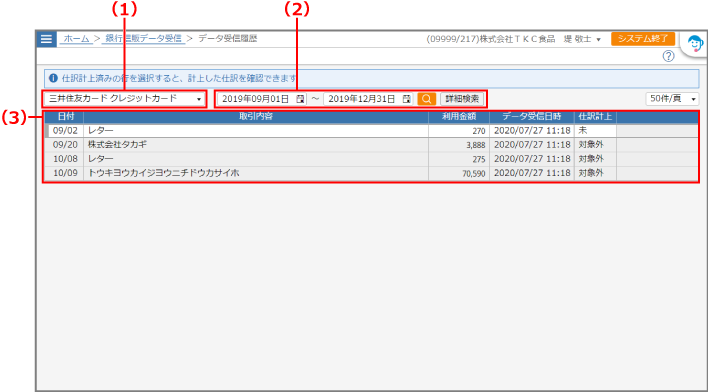Click the システム終了 button
Viewport: 708px width, 392px height.
click(x=643, y=39)
